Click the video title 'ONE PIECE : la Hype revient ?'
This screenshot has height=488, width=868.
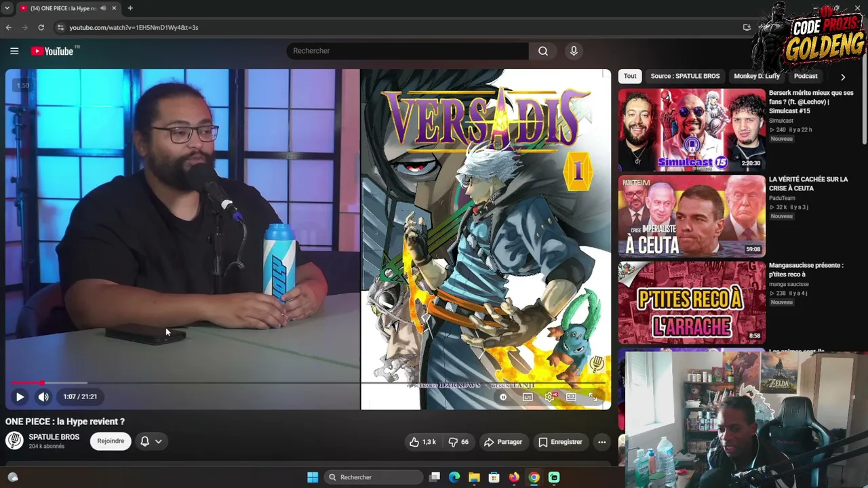pos(65,422)
